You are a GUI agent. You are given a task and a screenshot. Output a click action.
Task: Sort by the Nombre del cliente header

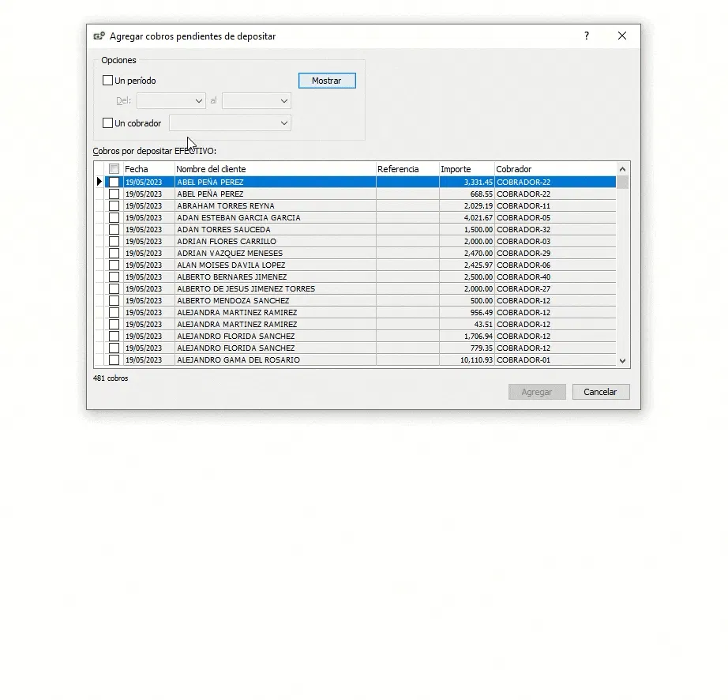pyautogui.click(x=275, y=169)
